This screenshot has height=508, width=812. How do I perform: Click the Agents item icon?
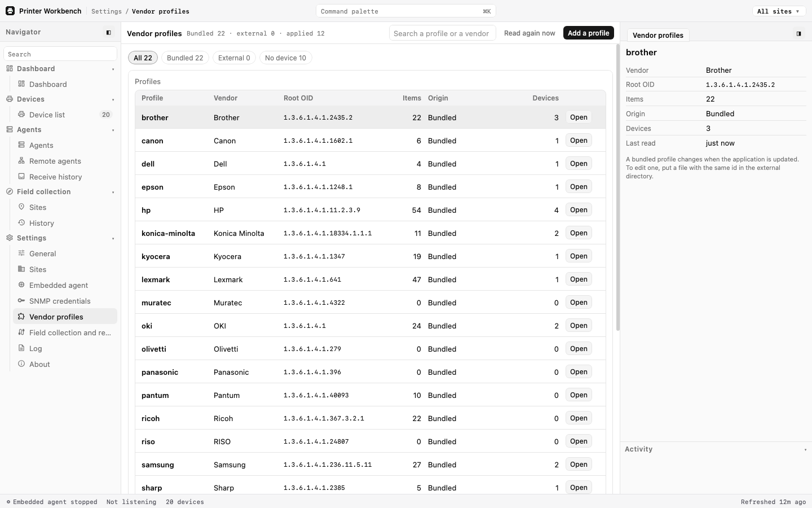pyautogui.click(x=21, y=145)
